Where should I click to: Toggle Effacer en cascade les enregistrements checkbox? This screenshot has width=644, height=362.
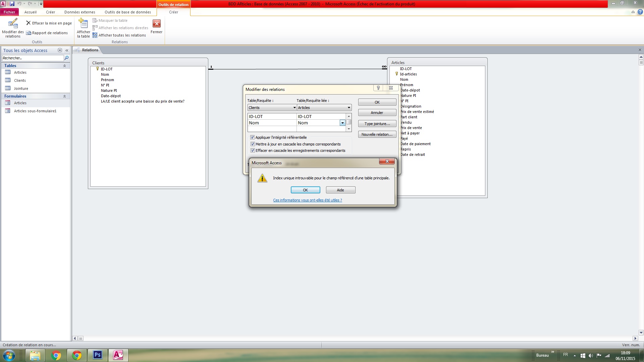253,150
